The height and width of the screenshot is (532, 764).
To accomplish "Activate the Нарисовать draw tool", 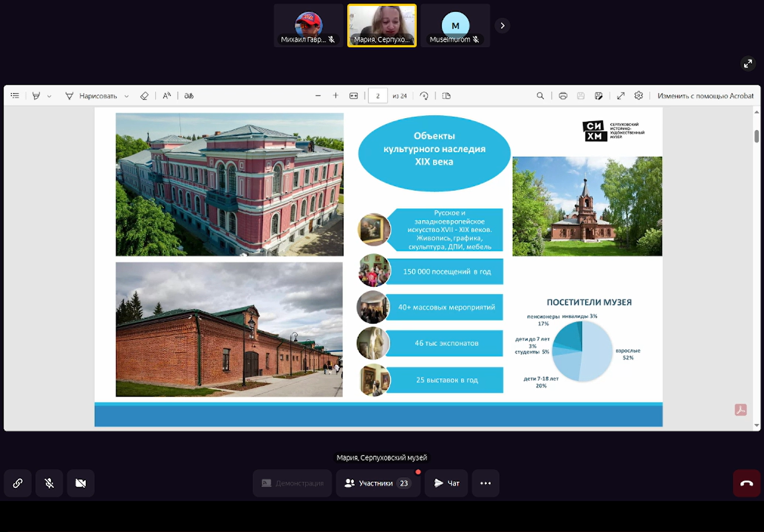I will pyautogui.click(x=91, y=96).
